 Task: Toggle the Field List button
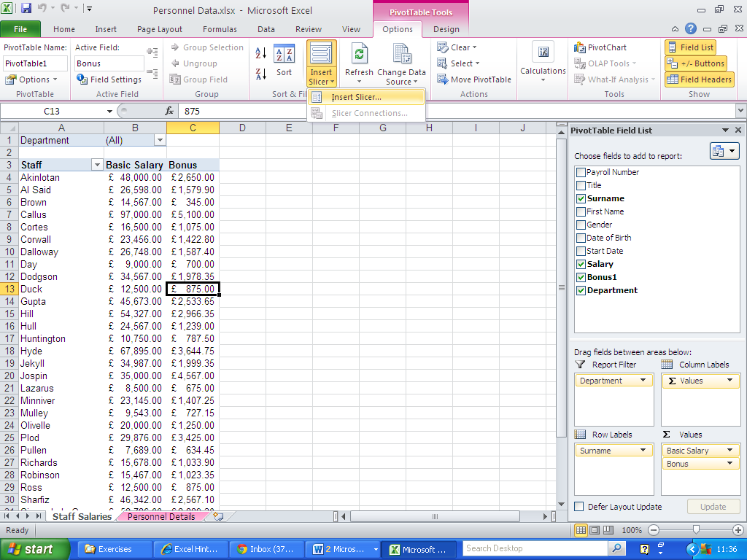coord(690,47)
